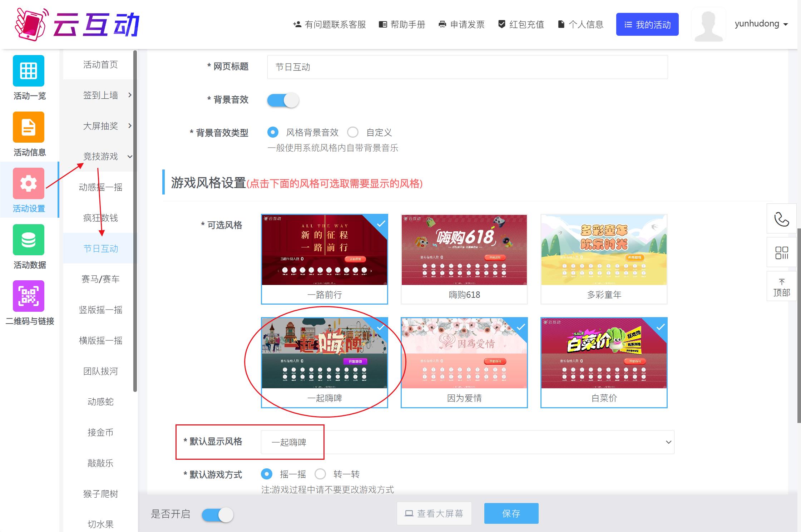Viewport: 801px width, 532px height.
Task: Click the blue 保存 button
Action: [511, 513]
